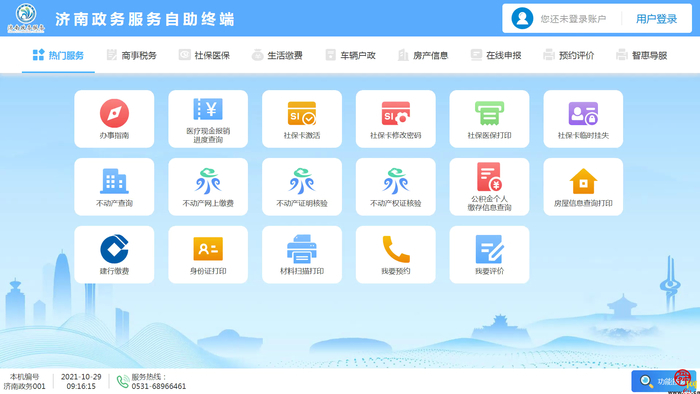Open 我要评价 edit icon
The height and width of the screenshot is (394, 700).
[489, 249]
